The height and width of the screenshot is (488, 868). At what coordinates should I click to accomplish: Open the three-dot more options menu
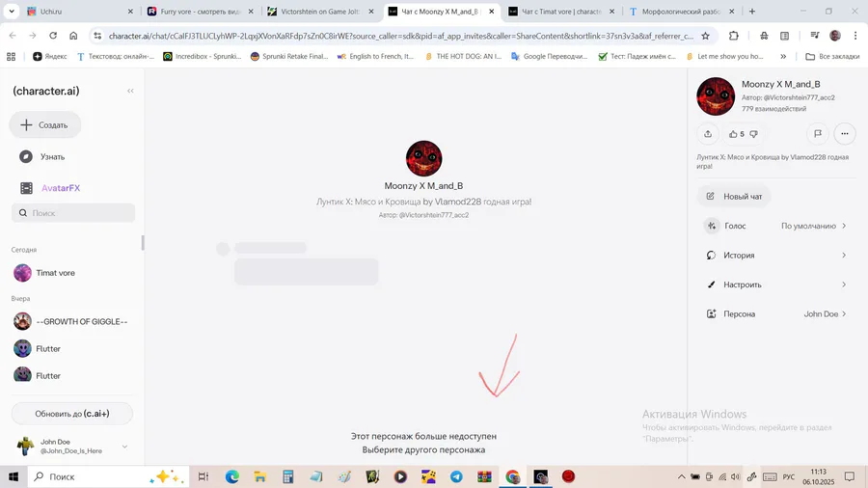(844, 133)
